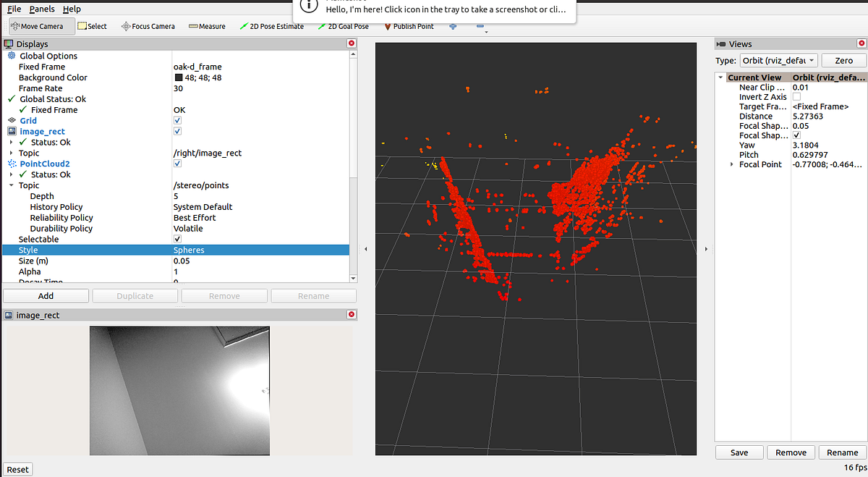Viewport: 868px width, 477px height.
Task: Click the Durability Policy Volatile value
Action: [x=188, y=229]
